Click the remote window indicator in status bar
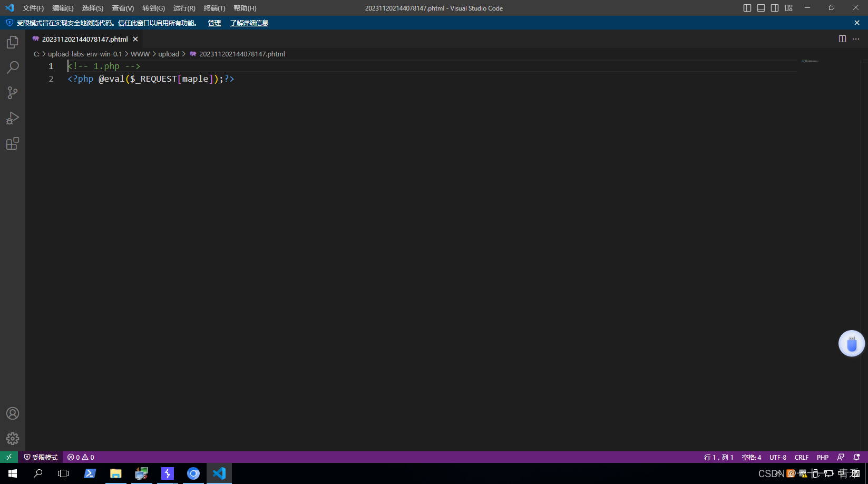868x484 pixels. 9,457
